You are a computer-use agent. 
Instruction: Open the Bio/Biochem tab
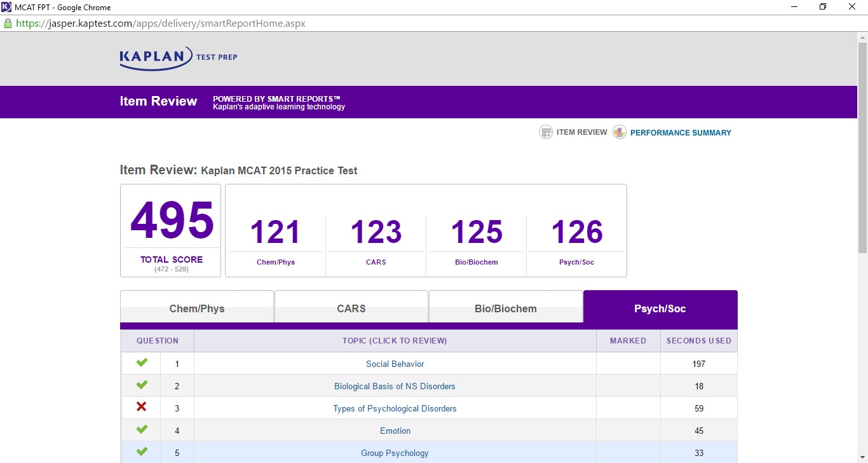(x=506, y=307)
